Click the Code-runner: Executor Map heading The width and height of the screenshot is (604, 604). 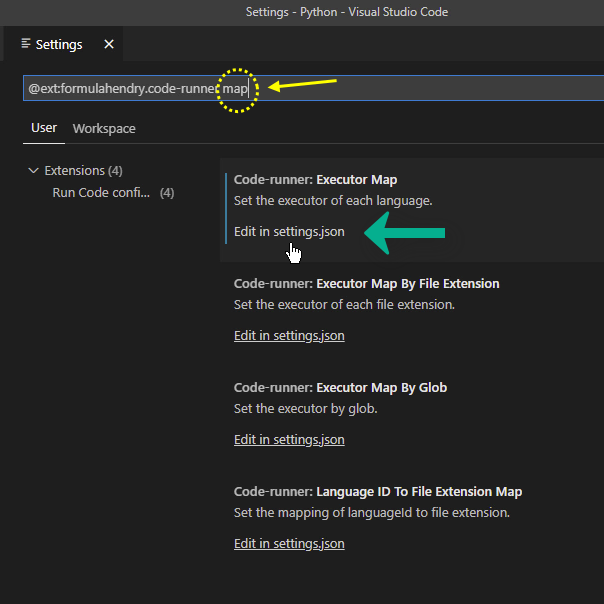coord(315,180)
